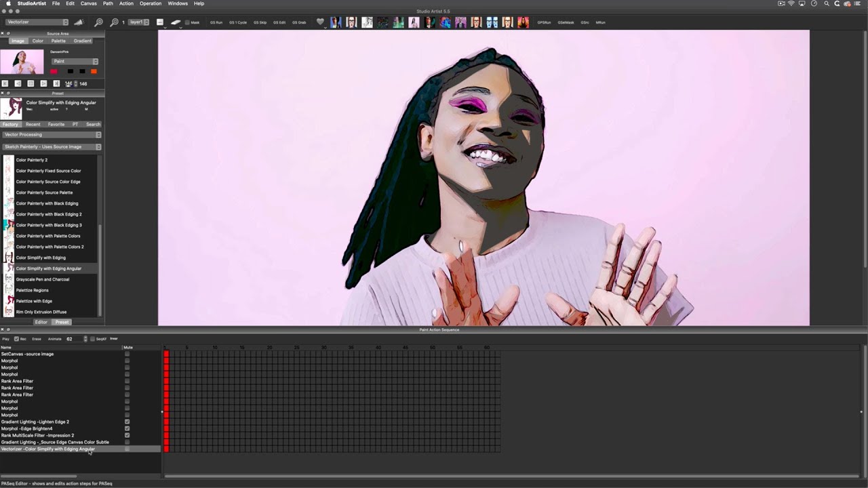
Task: Open macOS Spotlight search icon
Action: pyautogui.click(x=826, y=3)
